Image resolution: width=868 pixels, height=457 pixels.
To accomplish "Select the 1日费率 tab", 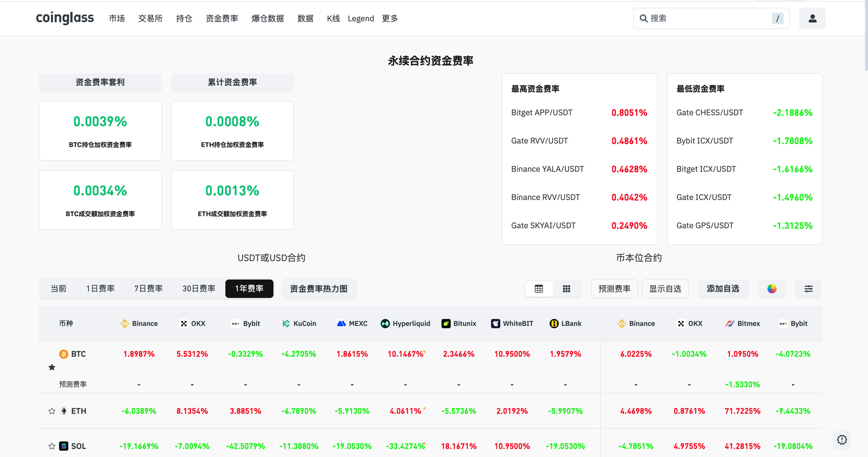I will click(x=100, y=289).
